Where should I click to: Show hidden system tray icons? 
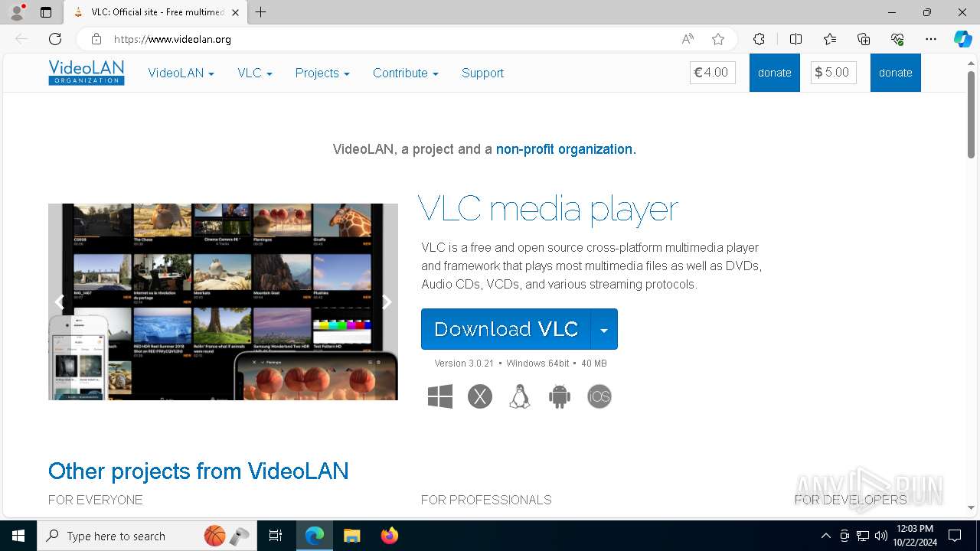(825, 536)
